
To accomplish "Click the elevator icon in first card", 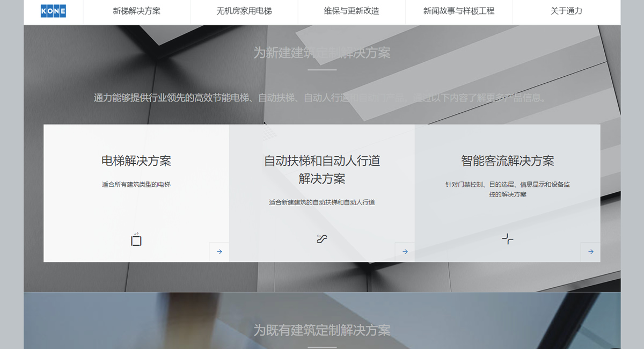I will [x=136, y=240].
